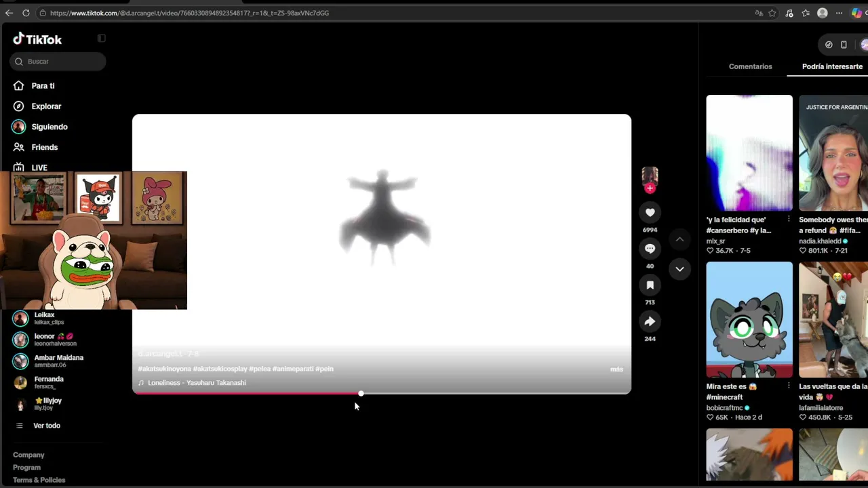Switch to the Comentarios tab
This screenshot has width=868, height=488.
click(750, 66)
